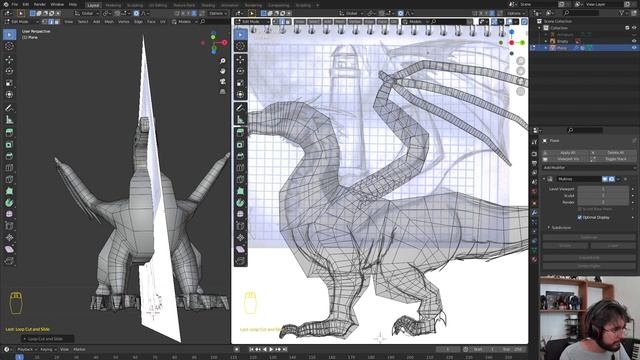Open the Add Modifier dropdown
The width and height of the screenshot is (640, 360).
pyautogui.click(x=589, y=168)
